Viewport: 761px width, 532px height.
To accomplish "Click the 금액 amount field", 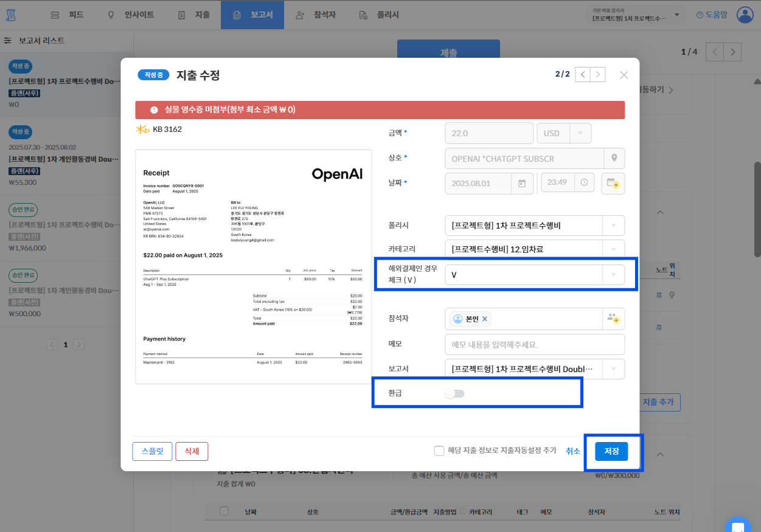I will click(x=489, y=133).
